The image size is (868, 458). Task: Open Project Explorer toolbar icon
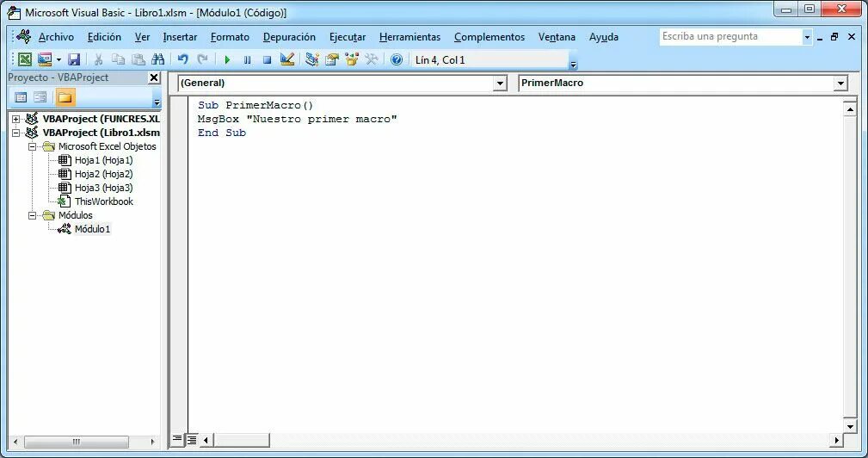pos(311,59)
